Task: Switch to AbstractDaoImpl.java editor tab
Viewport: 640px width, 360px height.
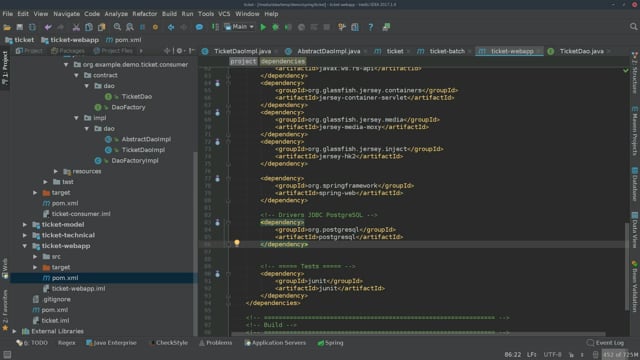Action: (325, 51)
